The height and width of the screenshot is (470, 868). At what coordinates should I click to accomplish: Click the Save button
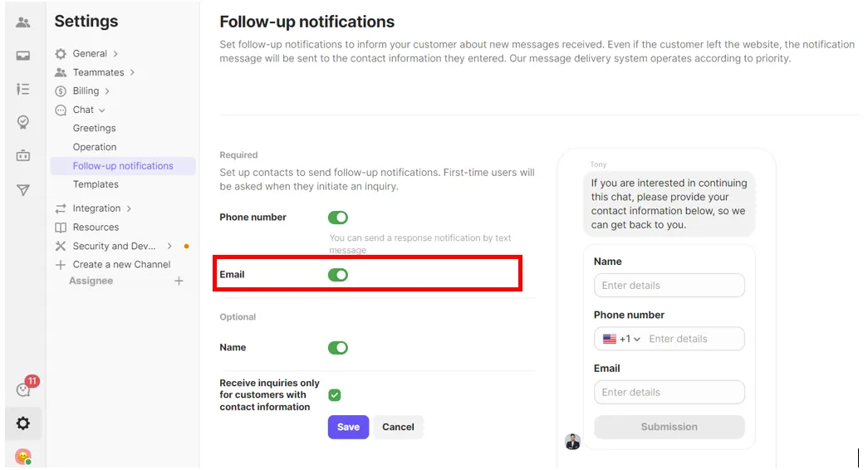pos(348,427)
